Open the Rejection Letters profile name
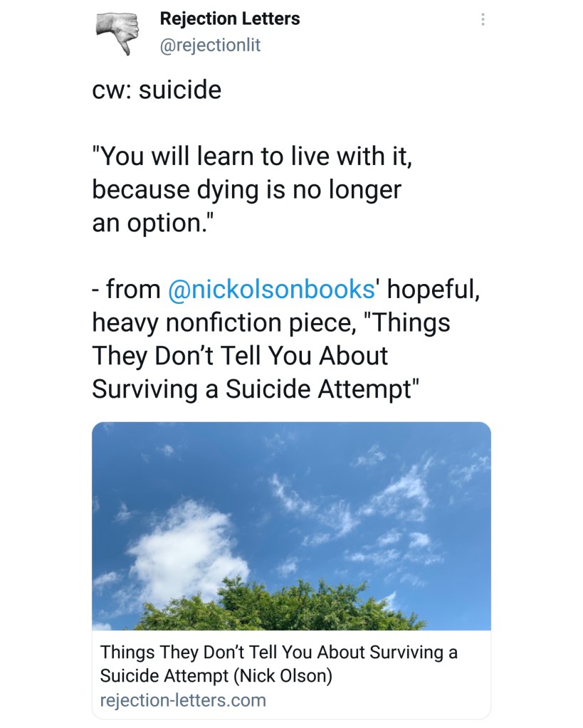 [229, 19]
